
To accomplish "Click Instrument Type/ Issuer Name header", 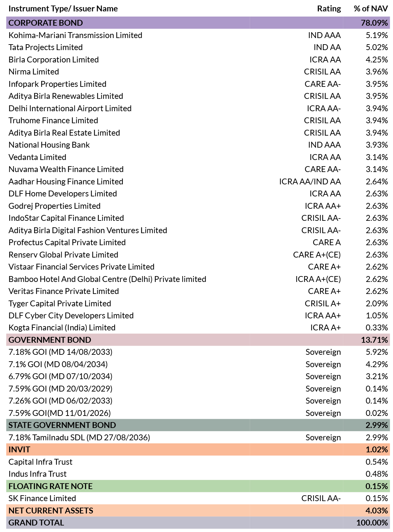I will click(63, 8).
